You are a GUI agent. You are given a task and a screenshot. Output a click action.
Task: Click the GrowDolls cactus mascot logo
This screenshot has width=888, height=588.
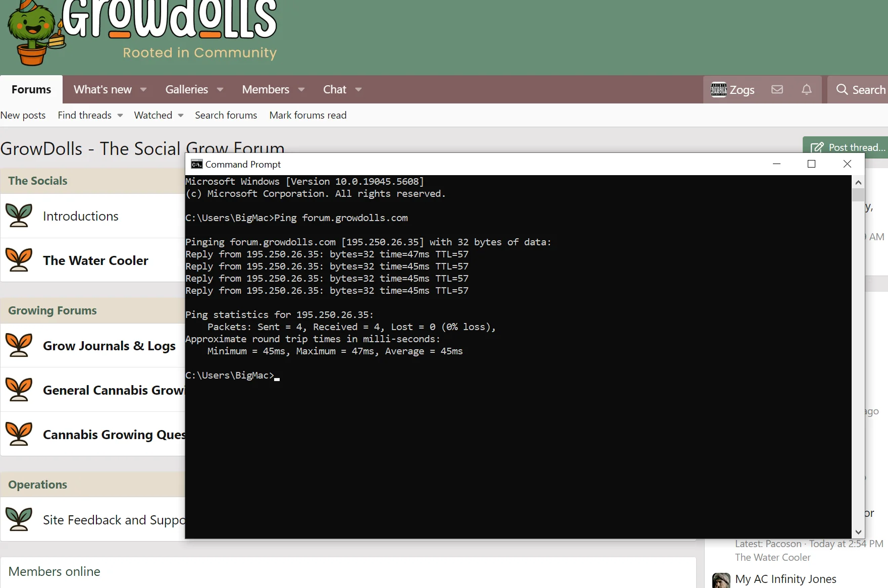[36, 33]
